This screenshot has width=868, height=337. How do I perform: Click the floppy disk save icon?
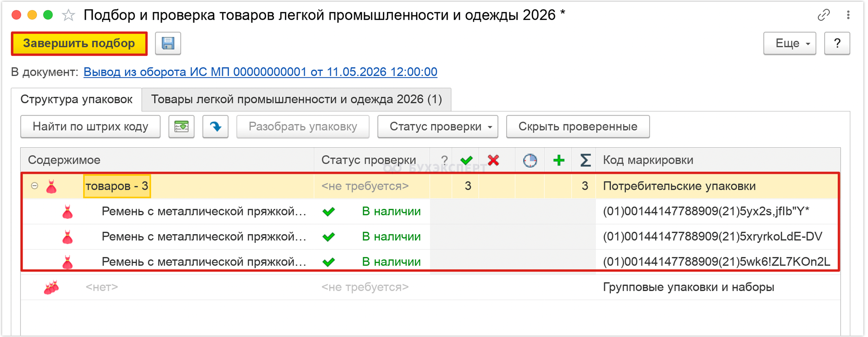pos(168,43)
